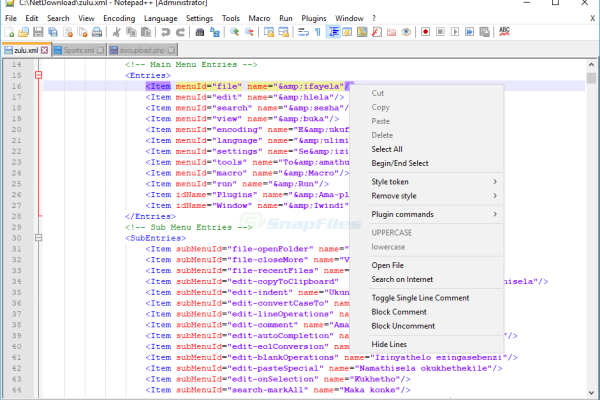Open the Encoding menu
600x400 pixels.
pos(119,18)
